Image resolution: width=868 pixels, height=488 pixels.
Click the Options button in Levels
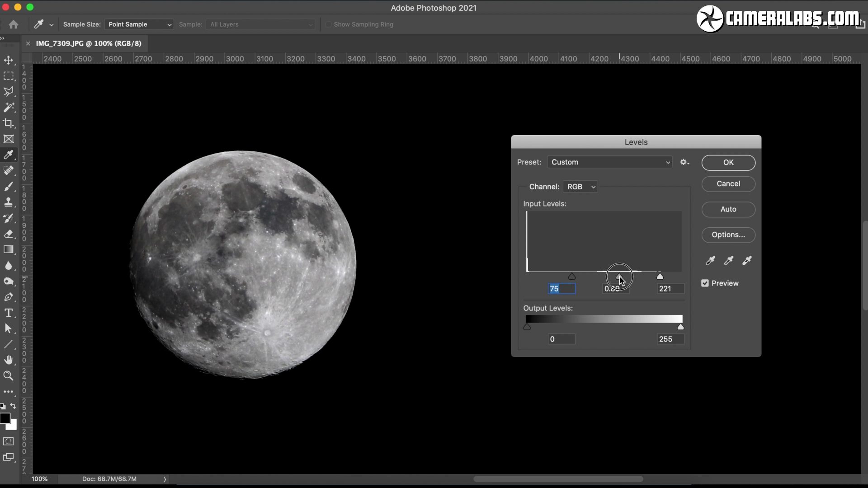coord(728,235)
